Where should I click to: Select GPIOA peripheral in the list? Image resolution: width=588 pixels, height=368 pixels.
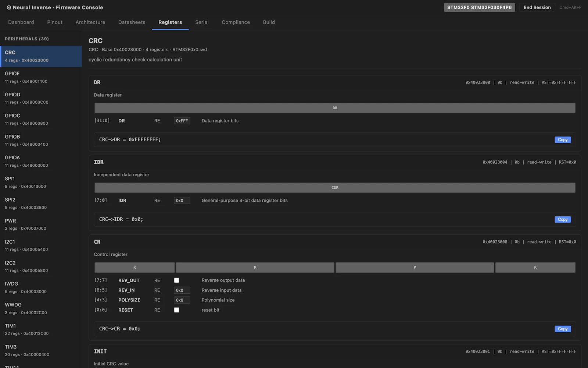[x=41, y=161]
